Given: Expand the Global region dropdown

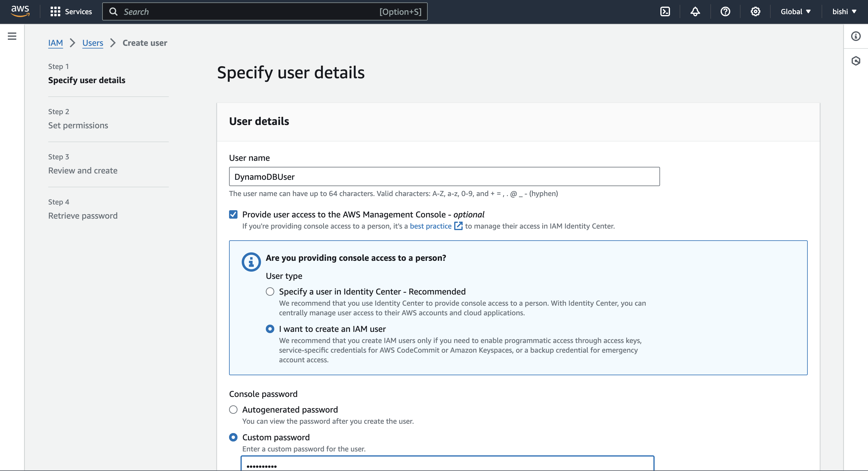Looking at the screenshot, I should point(795,11).
